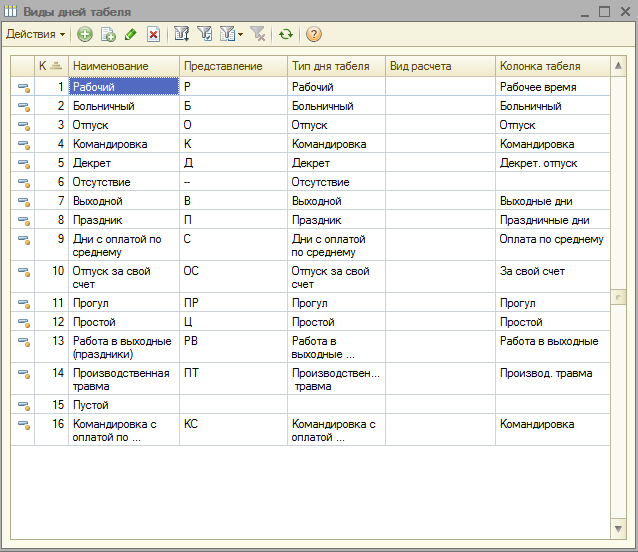Open Help via the question mark icon

point(314,34)
